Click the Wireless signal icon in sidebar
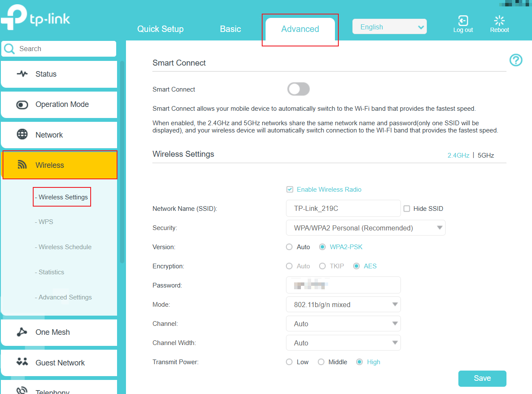Image resolution: width=532 pixels, height=394 pixels. click(22, 165)
